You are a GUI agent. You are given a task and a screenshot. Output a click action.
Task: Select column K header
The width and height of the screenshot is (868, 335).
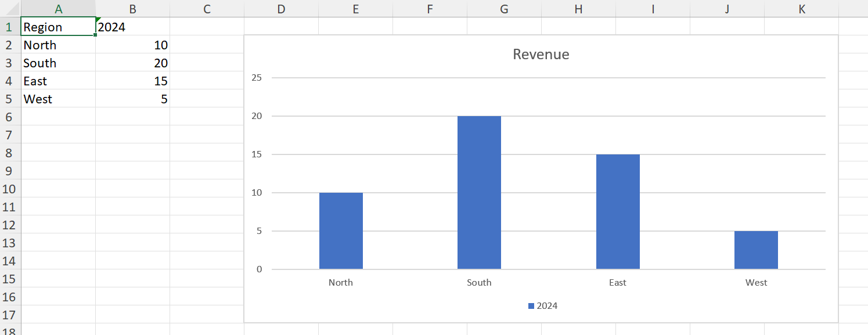(x=802, y=9)
